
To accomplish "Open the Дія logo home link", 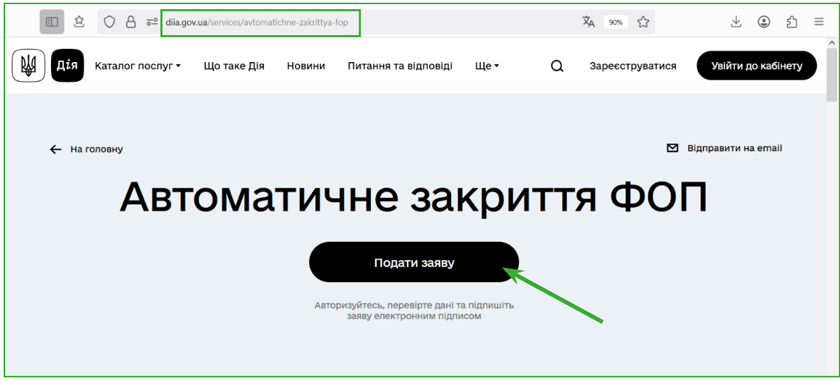I will [x=68, y=66].
